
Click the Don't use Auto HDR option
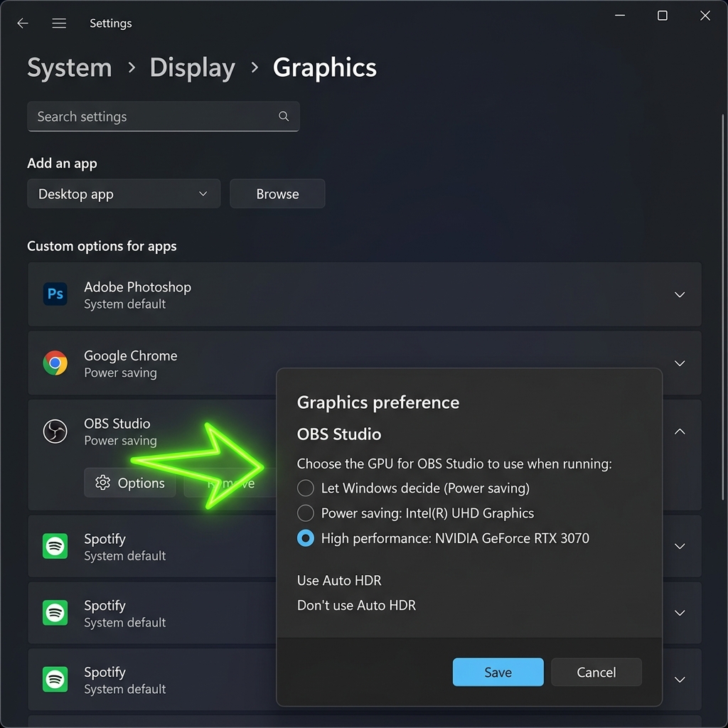(x=357, y=605)
